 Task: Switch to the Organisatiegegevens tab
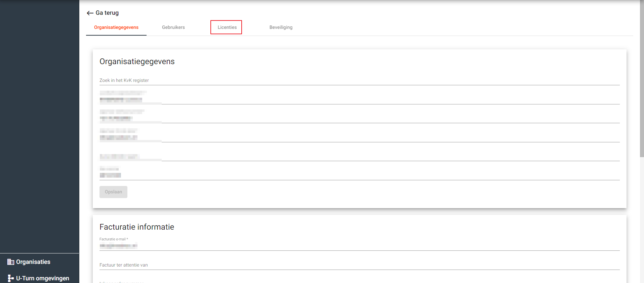(116, 28)
